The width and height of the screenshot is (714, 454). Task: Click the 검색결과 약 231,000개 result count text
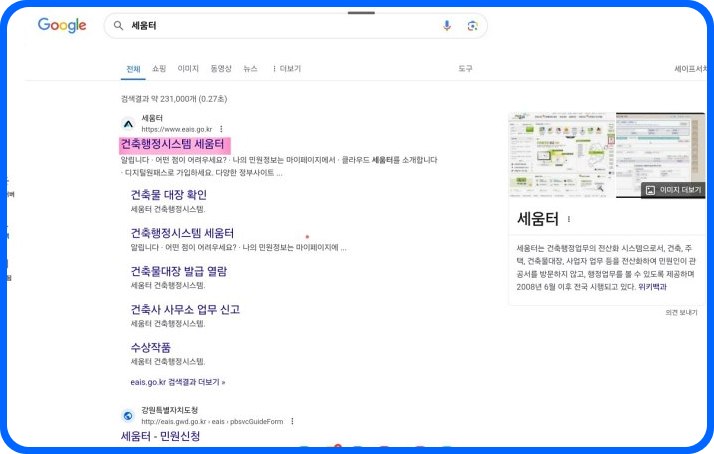[174, 99]
